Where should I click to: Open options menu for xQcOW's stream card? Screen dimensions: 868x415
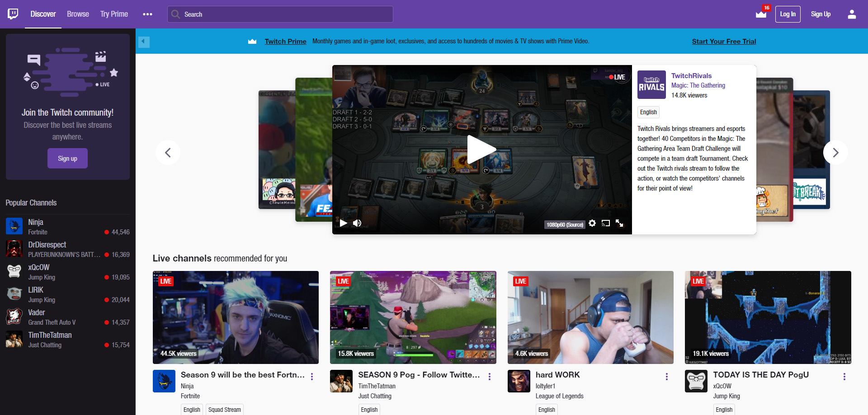[x=844, y=377]
